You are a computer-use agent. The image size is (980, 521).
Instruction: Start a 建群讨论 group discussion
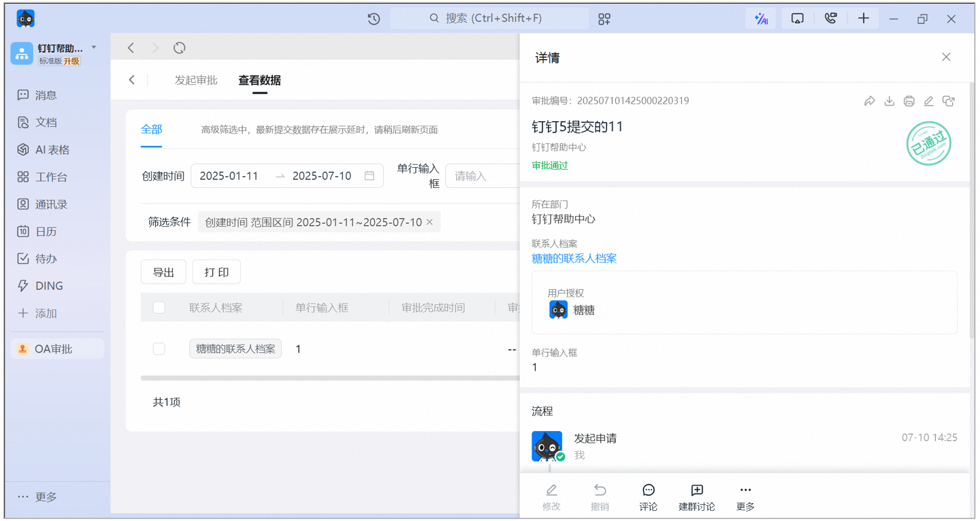coord(697,497)
